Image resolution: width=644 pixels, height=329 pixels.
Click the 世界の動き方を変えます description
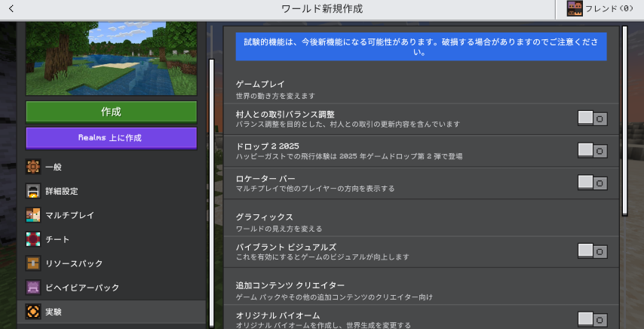(x=275, y=96)
